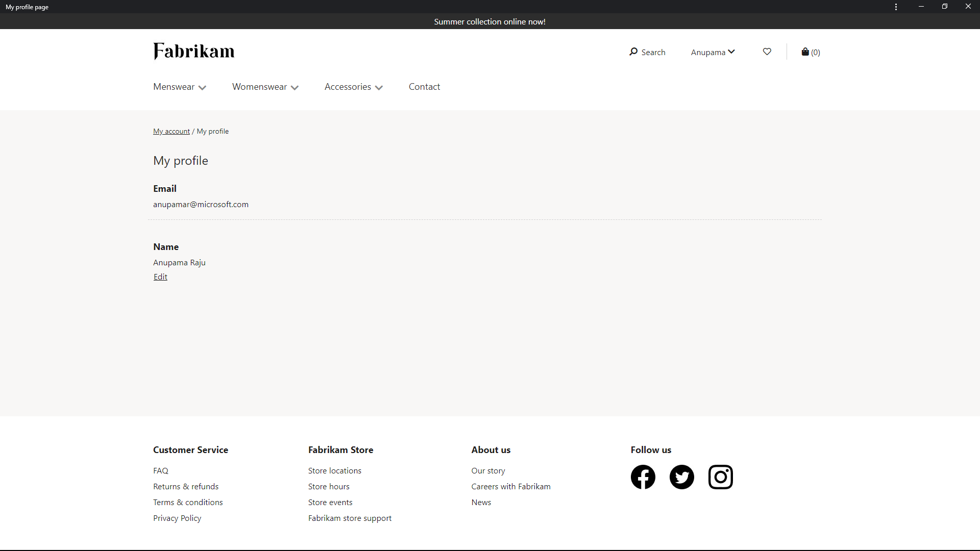
Task: Click the Search icon
Action: pos(633,51)
